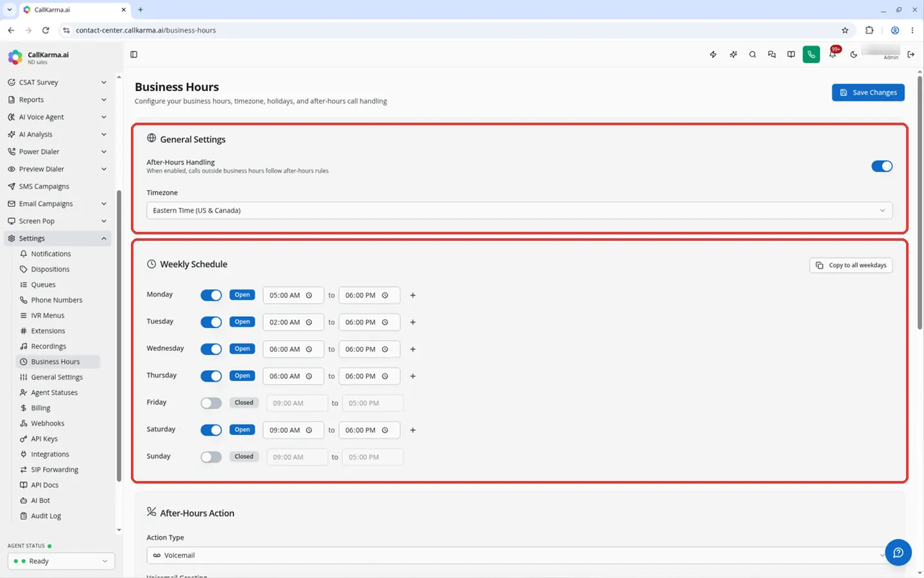Collapse the Settings menu section
The height and width of the screenshot is (578, 924).
tap(56, 238)
